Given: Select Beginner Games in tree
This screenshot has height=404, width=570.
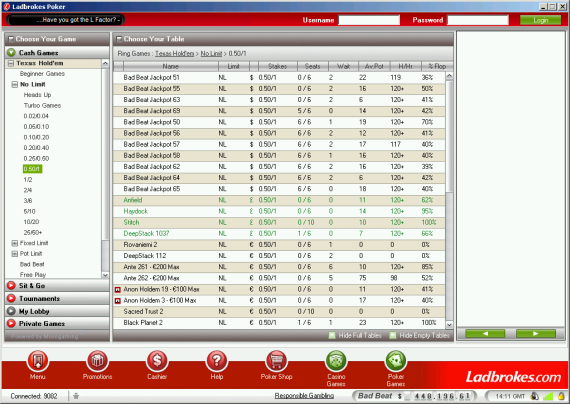Looking at the screenshot, I should pos(42,74).
